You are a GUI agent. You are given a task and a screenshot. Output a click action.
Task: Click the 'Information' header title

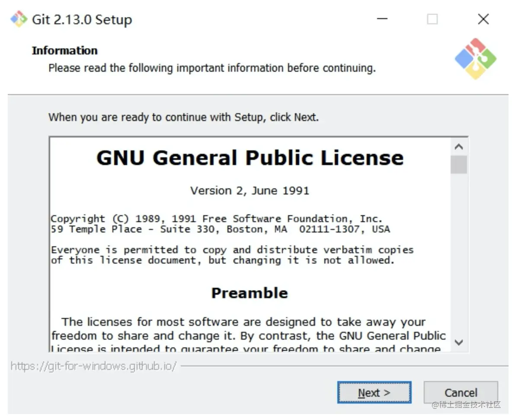coord(65,51)
